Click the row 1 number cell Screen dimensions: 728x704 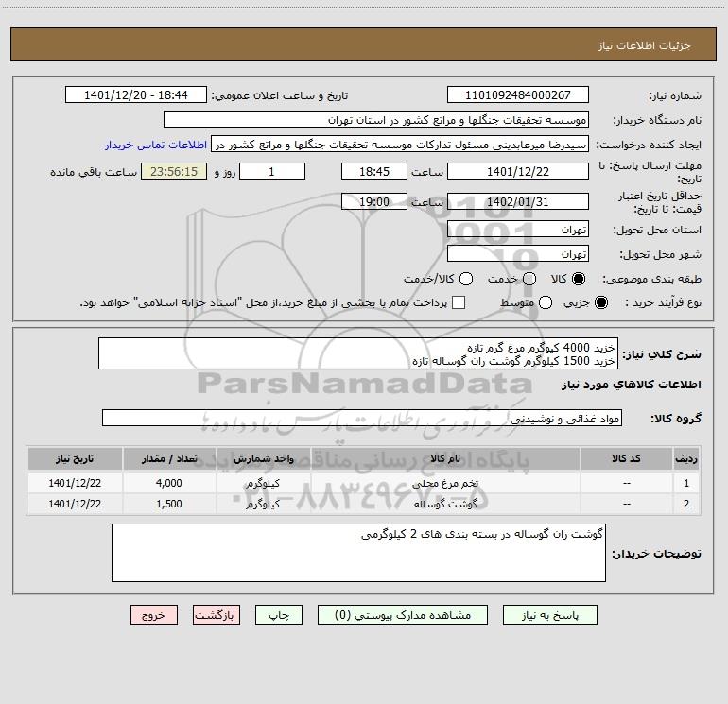coord(685,483)
